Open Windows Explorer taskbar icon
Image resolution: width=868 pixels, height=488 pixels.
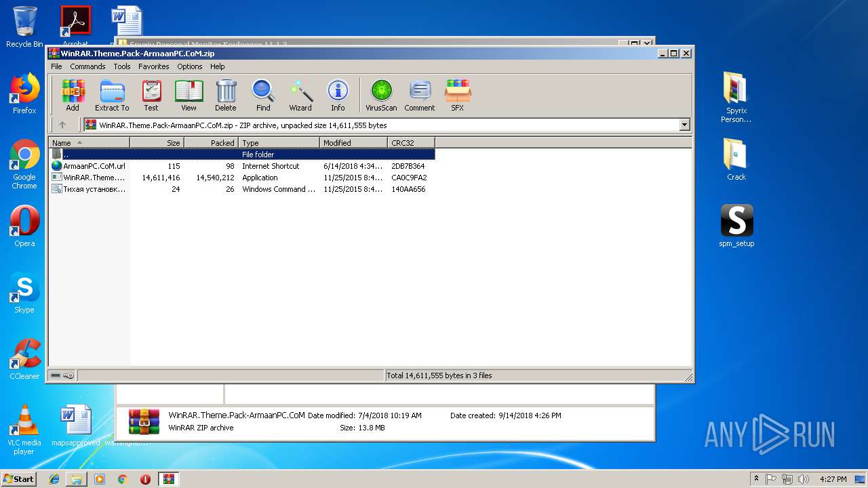[77, 479]
